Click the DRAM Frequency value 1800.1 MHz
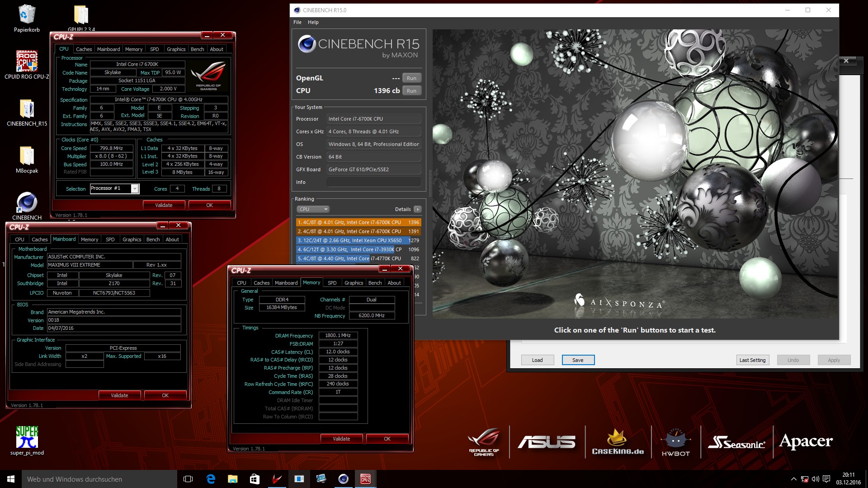This screenshot has width=868, height=488. click(x=338, y=335)
